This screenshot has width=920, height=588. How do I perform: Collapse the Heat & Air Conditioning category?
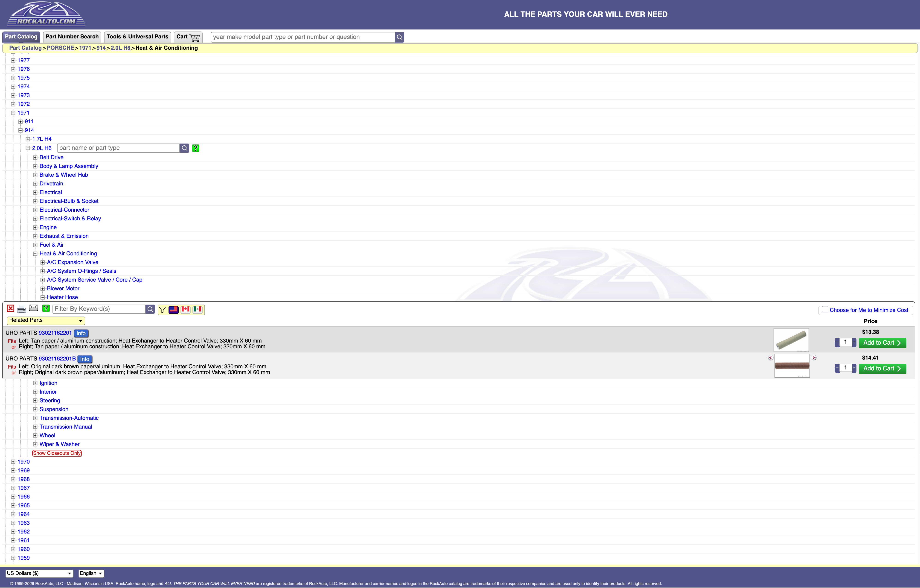35,254
